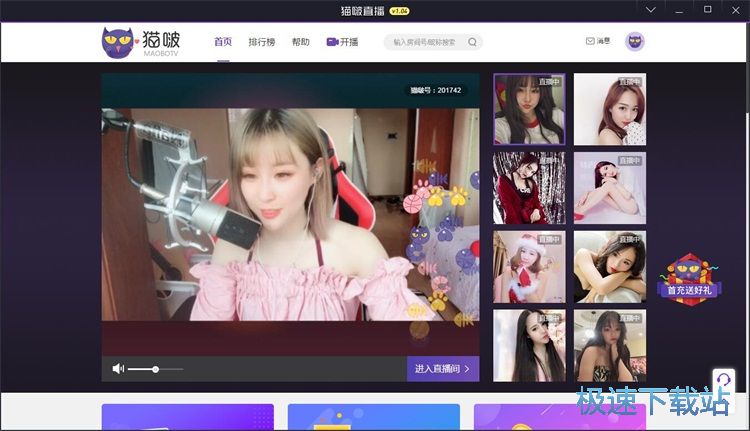The height and width of the screenshot is (431, 750).
Task: Click the main live video preview
Action: pyautogui.click(x=290, y=214)
